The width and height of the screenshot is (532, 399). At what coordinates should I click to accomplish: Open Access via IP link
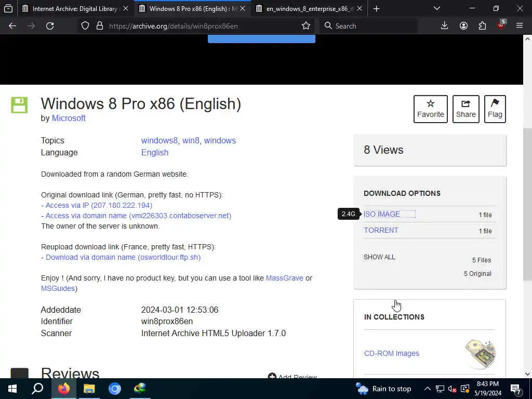click(x=99, y=205)
